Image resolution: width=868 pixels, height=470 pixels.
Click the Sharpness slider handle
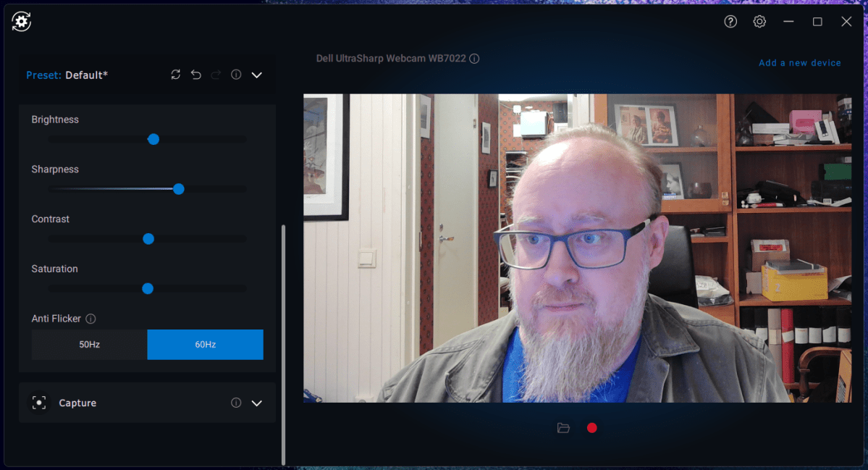[179, 189]
